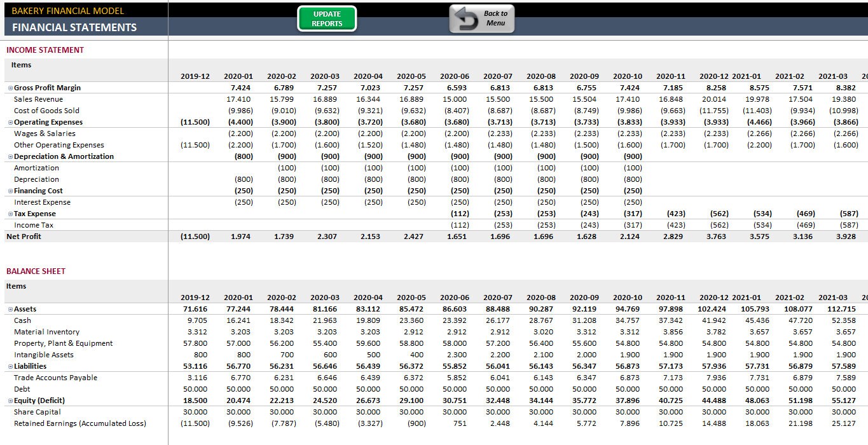Select the INCOME STATEMENT heading
Viewport: 868px width, 445px height.
click(46, 50)
